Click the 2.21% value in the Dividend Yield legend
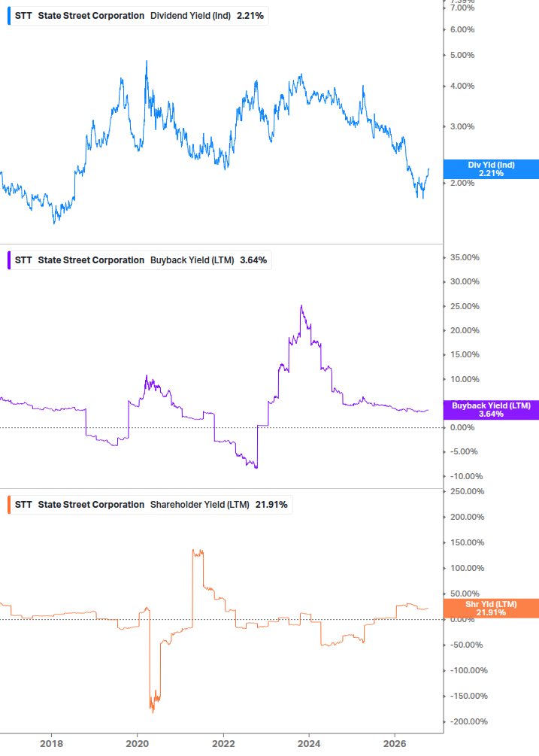 (250, 16)
